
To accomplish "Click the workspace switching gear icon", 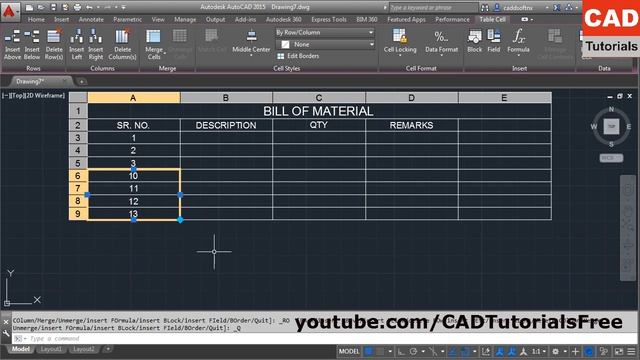I will pos(556,351).
